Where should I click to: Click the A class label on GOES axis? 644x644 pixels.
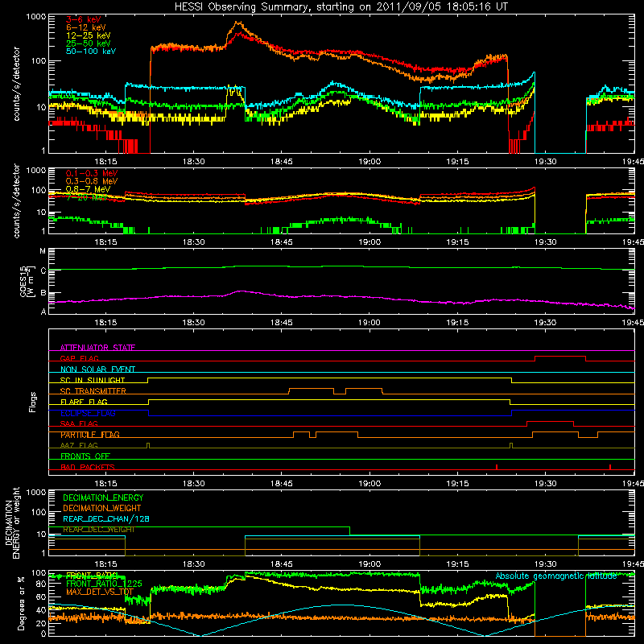tap(43, 312)
